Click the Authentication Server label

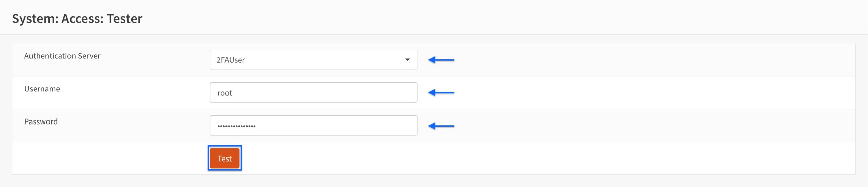pyautogui.click(x=62, y=56)
